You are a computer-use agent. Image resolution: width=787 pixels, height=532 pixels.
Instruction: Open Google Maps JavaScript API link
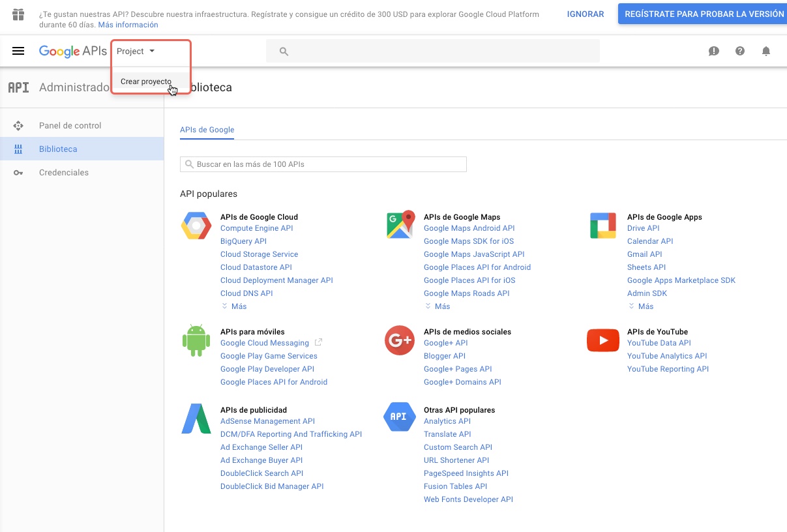pyautogui.click(x=474, y=254)
